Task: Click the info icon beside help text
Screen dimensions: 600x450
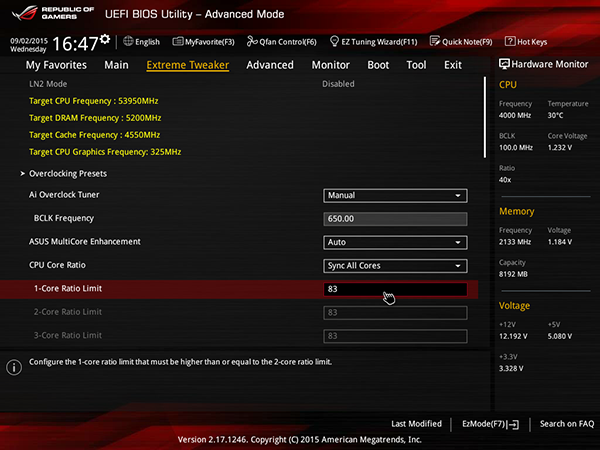Action: [14, 367]
